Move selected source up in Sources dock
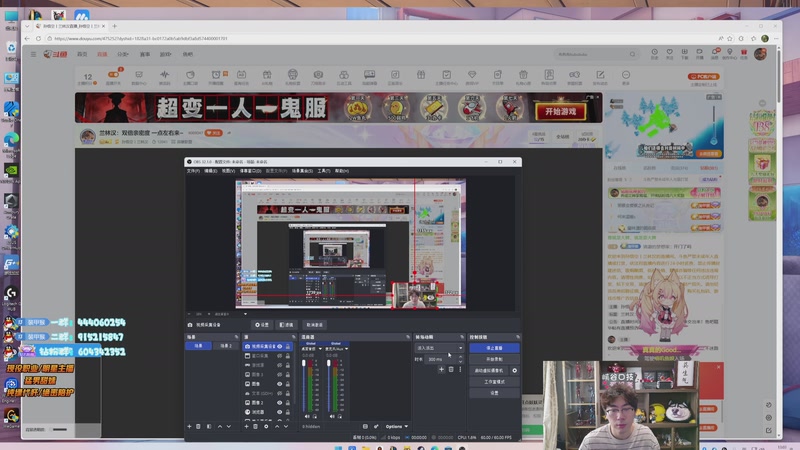 click(277, 427)
